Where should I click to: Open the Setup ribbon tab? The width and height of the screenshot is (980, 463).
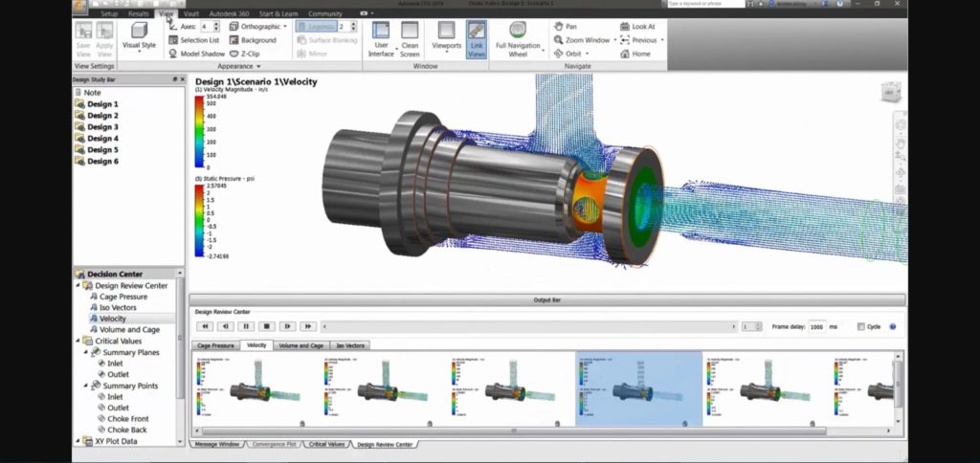[x=109, y=13]
